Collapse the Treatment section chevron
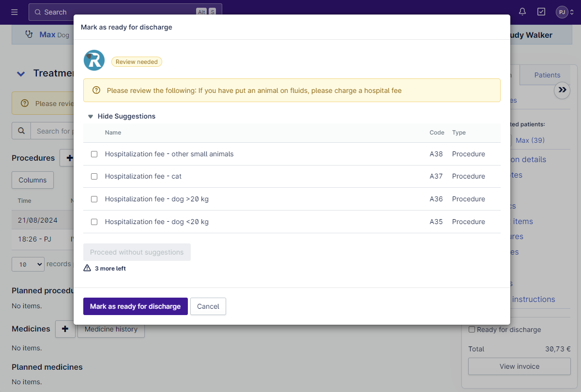This screenshot has width=581, height=392. tap(21, 74)
